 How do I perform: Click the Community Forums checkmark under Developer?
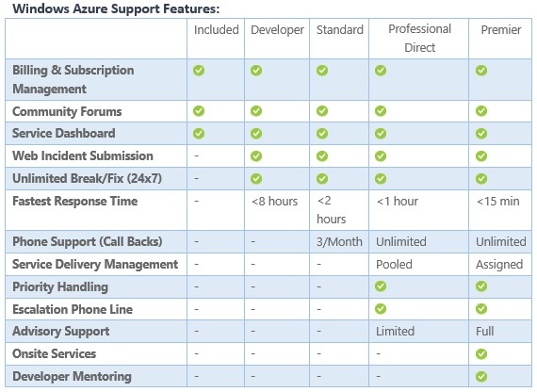click(256, 111)
